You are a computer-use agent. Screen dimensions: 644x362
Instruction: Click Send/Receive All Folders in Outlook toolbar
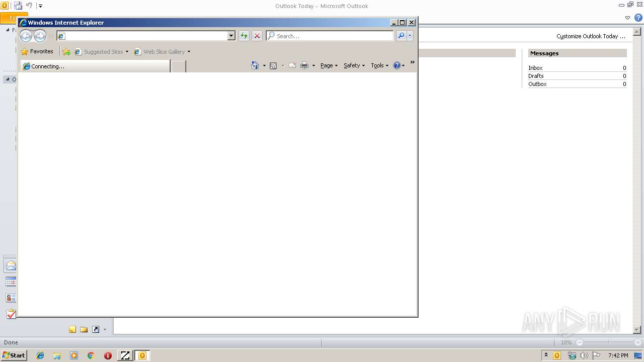18,6
